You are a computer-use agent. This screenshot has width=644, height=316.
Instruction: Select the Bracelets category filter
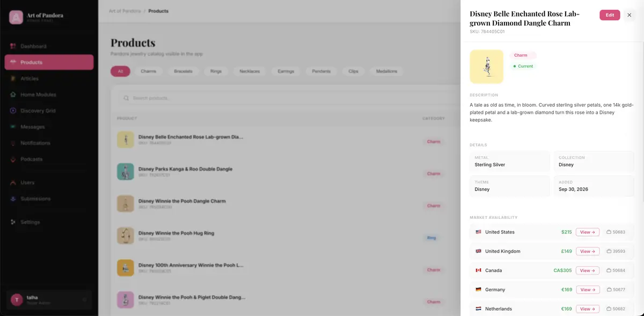(x=183, y=71)
